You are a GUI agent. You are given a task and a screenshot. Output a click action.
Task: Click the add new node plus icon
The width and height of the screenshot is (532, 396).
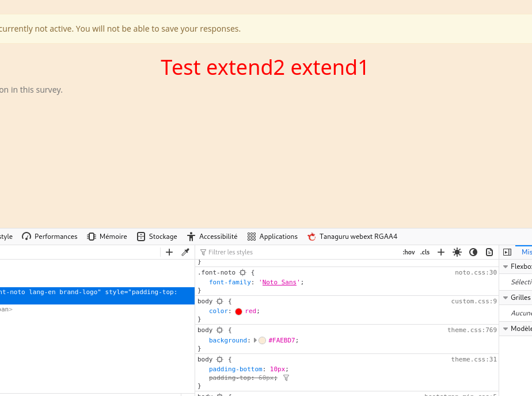[x=169, y=252]
